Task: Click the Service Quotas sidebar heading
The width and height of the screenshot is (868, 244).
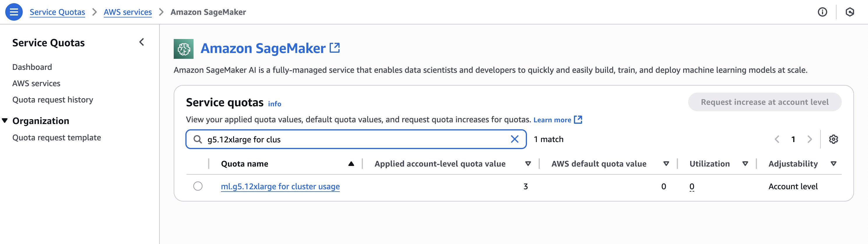Action: (48, 43)
